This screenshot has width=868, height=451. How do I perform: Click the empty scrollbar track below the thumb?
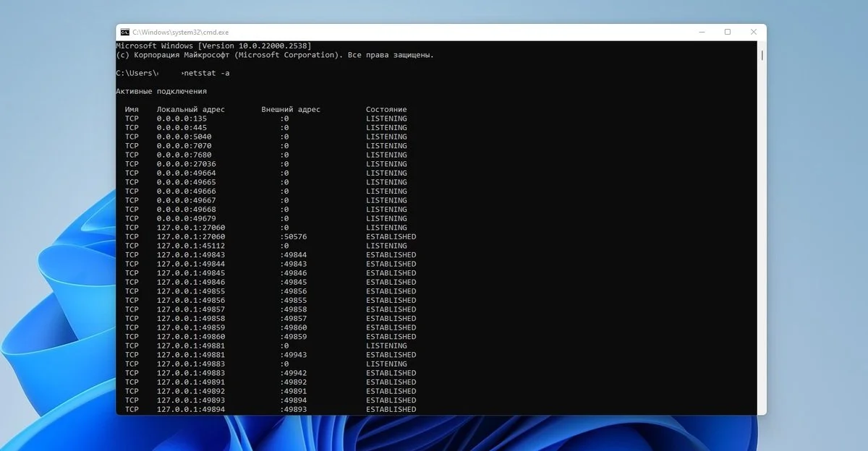(762, 239)
